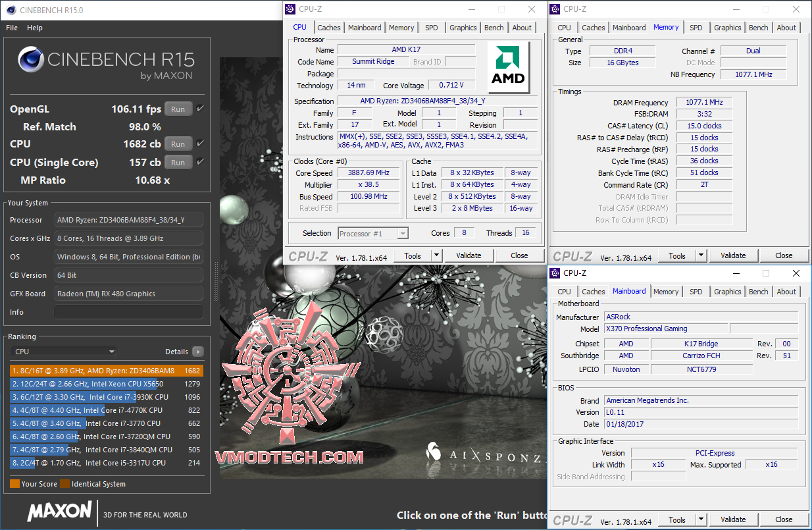Switch to the Bench tab in the CPU window
The height and width of the screenshot is (530, 812).
[494, 28]
